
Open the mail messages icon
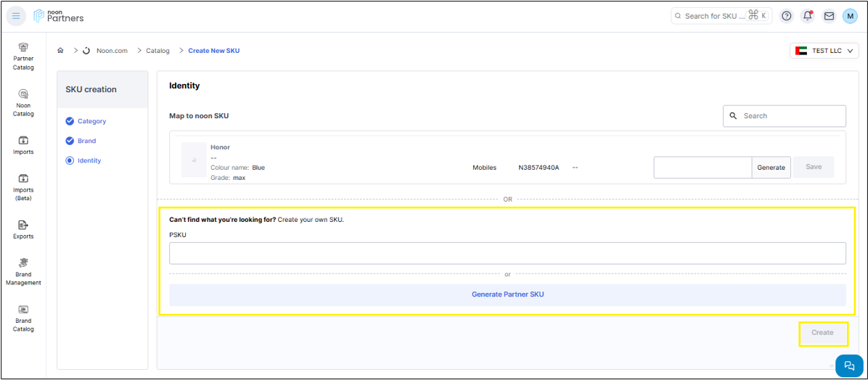[828, 16]
